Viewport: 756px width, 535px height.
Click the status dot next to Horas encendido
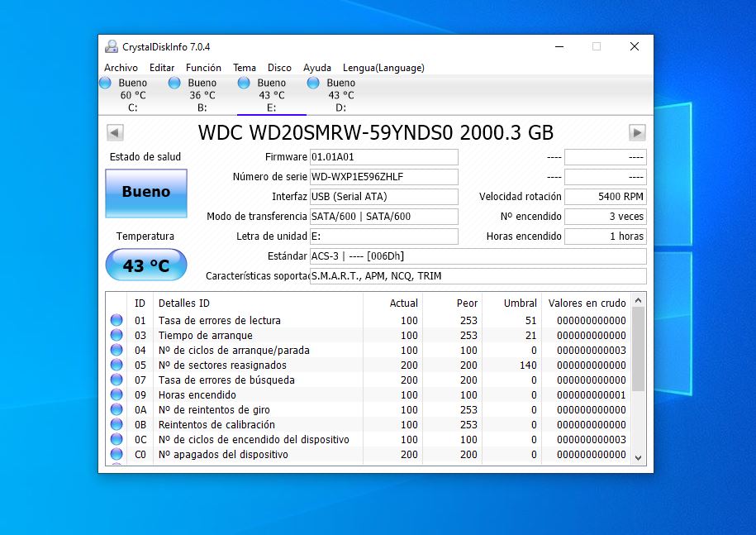point(114,394)
